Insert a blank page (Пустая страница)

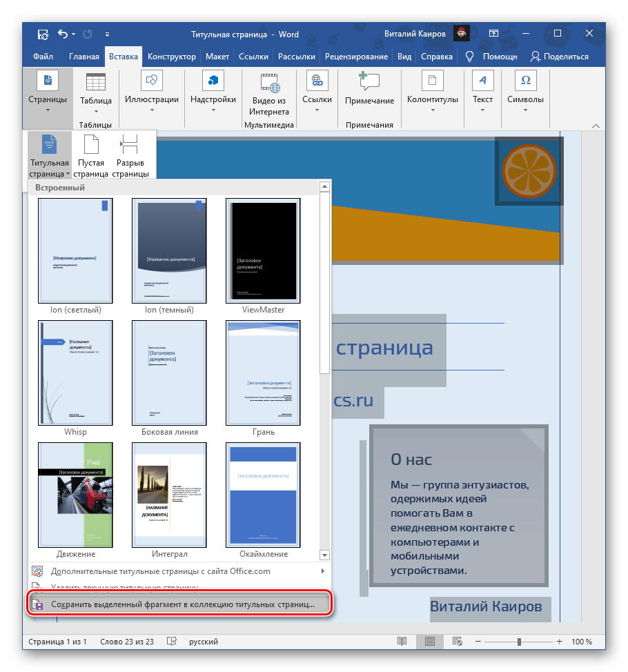tap(91, 155)
